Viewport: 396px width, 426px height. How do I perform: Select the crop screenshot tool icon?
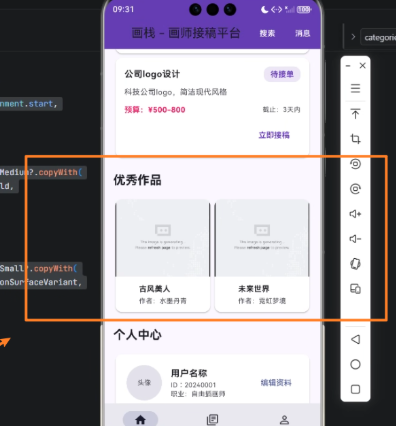355,139
